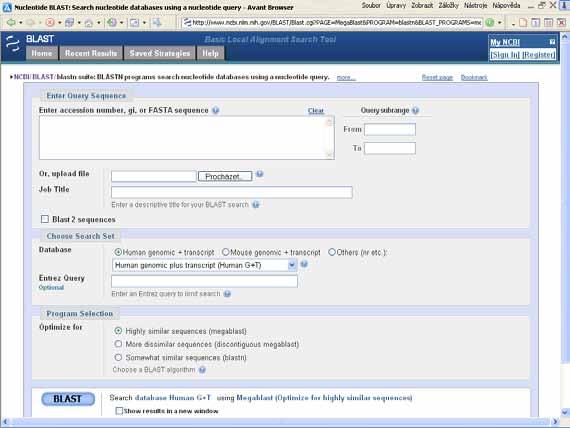570x428 pixels.
Task: Open dropdown arrow next to stop button
Action: click(x=60, y=23)
